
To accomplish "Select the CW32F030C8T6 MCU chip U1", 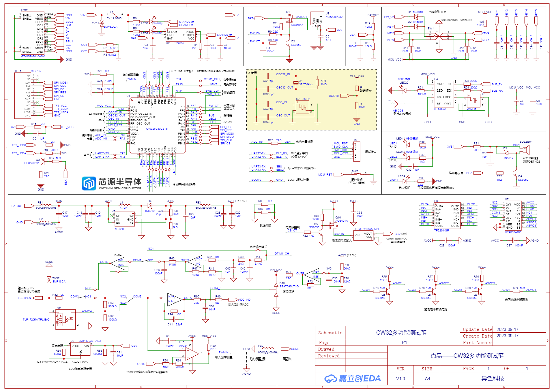I will coord(157,126).
